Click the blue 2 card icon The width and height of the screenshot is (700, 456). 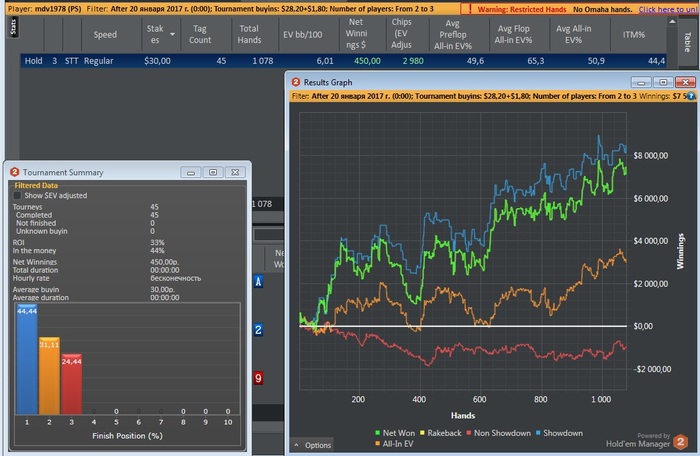pos(258,330)
